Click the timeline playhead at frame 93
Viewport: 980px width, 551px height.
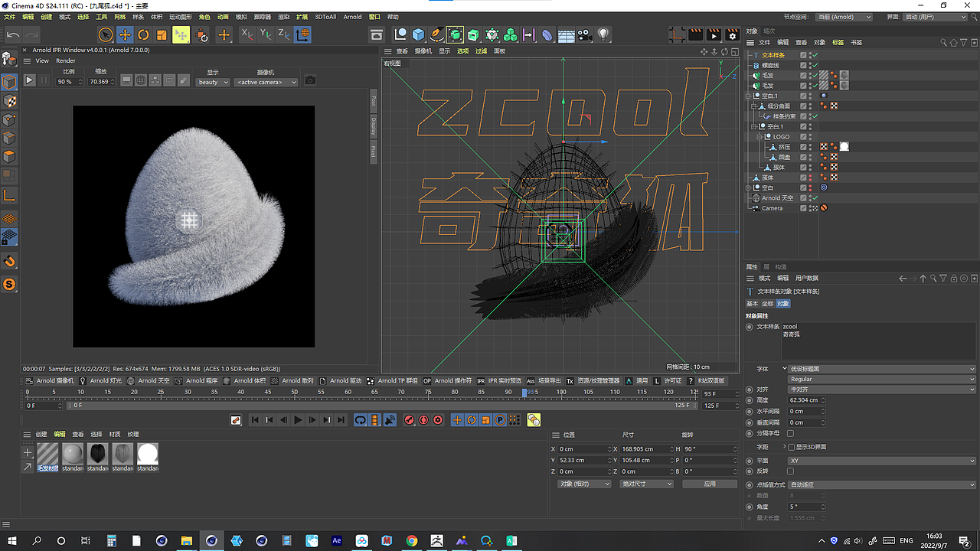point(524,393)
